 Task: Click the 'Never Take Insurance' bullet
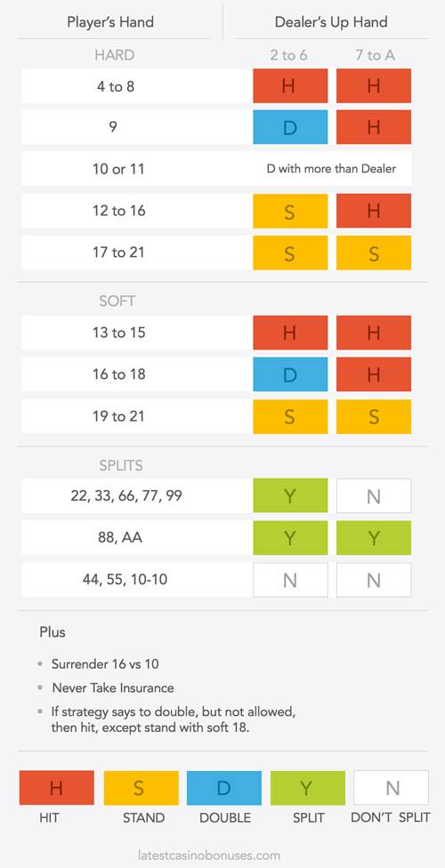point(113,688)
